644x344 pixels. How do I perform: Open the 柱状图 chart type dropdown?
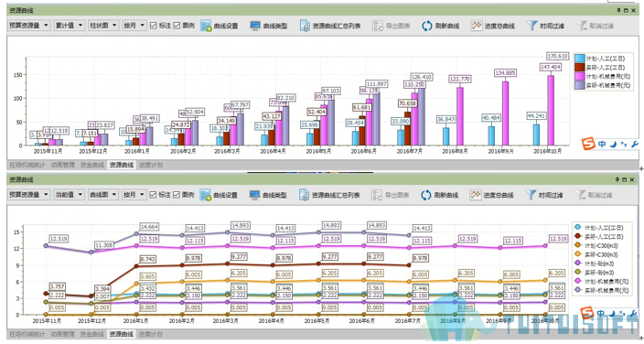(103, 26)
